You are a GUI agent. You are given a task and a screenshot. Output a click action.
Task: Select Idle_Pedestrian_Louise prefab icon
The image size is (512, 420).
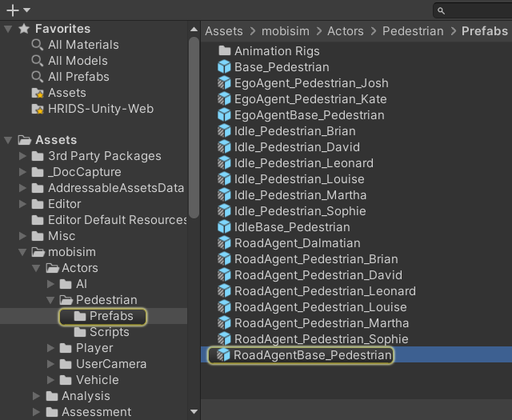pyautogui.click(x=224, y=179)
